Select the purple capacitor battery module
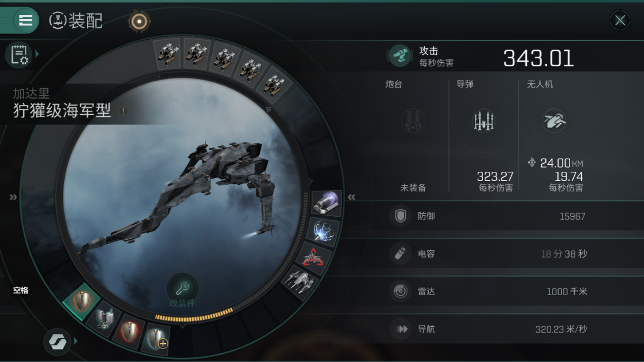644x362 pixels. 327,203
